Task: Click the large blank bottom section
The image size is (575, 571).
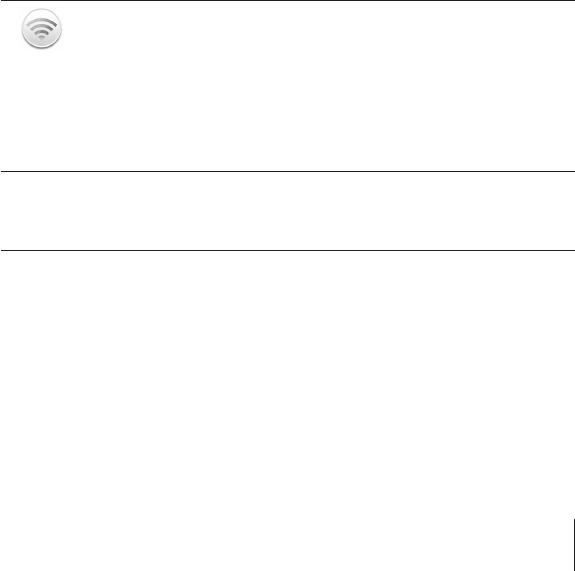Action: (288, 411)
